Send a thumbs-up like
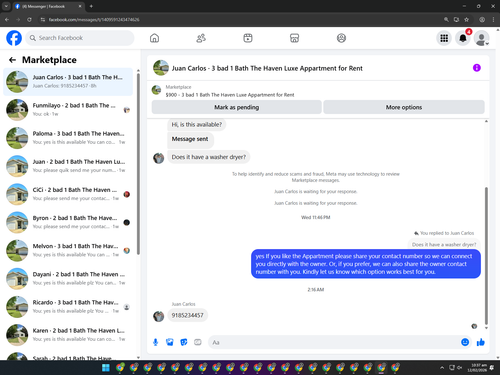Viewport: 500px width, 375px height. pyautogui.click(x=481, y=342)
